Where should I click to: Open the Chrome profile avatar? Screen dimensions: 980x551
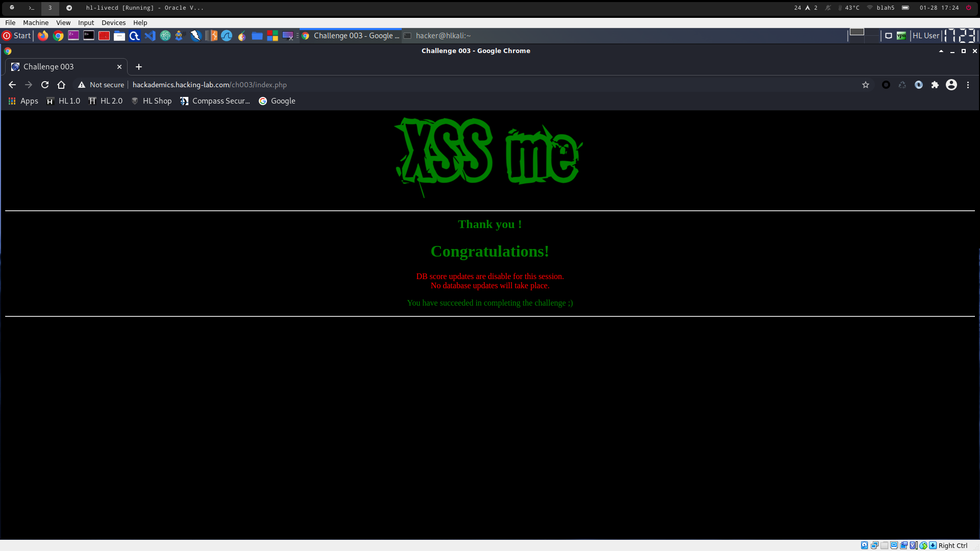tap(951, 85)
